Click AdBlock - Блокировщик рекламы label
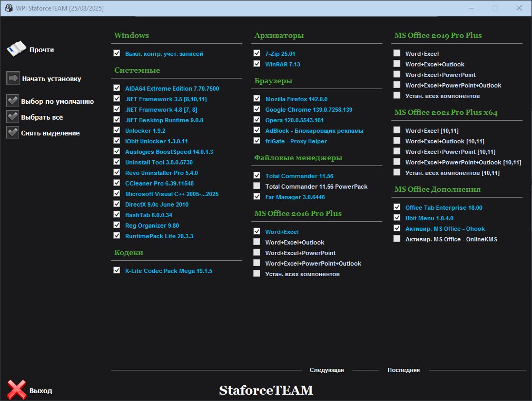 pos(314,131)
